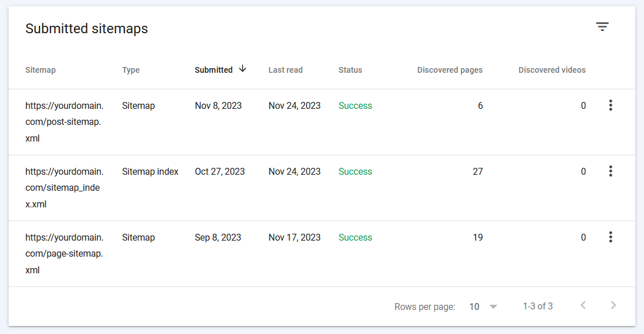Select the Discovered pages count 27 for sitemap_index.xml
The width and height of the screenshot is (644, 334).
click(477, 171)
